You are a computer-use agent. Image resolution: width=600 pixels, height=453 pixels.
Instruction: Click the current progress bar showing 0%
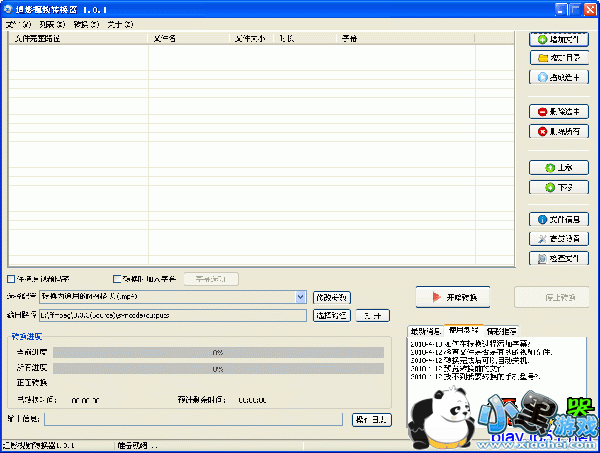tap(218, 352)
